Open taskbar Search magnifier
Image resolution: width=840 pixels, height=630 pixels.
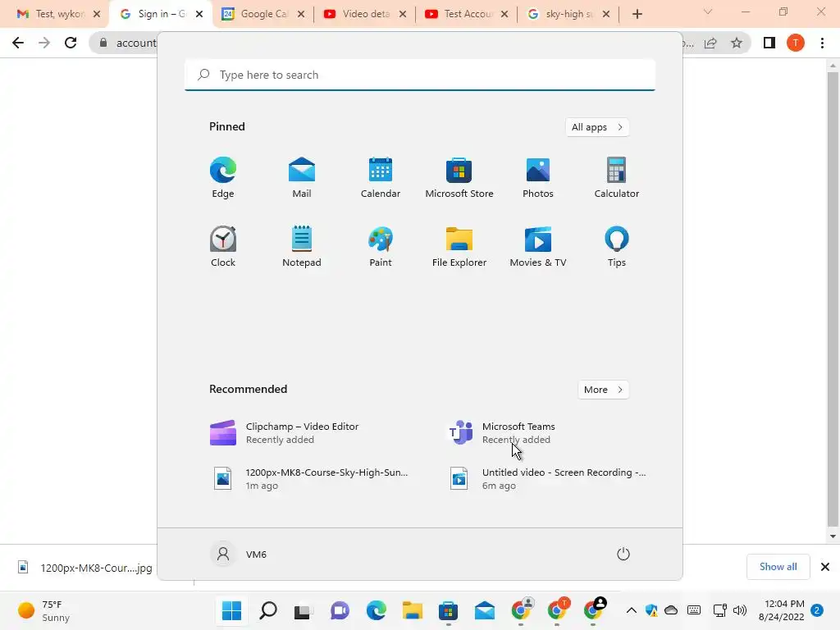click(x=268, y=610)
